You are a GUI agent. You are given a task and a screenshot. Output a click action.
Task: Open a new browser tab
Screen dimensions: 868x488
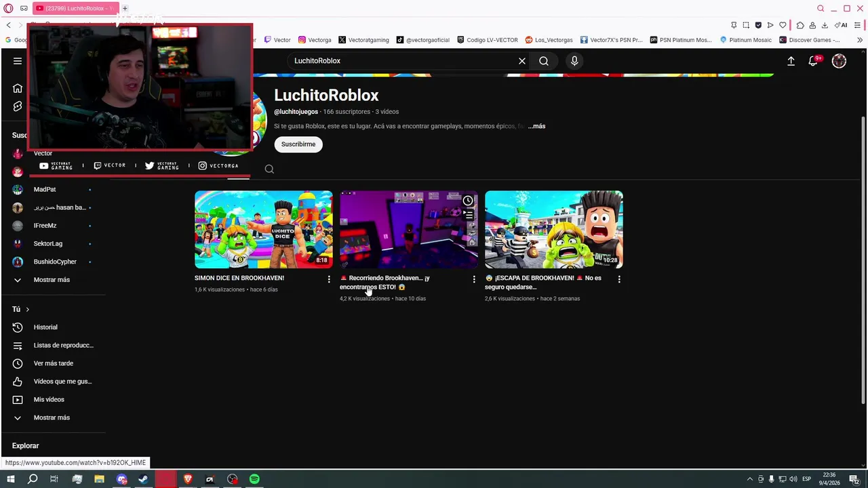(x=125, y=8)
